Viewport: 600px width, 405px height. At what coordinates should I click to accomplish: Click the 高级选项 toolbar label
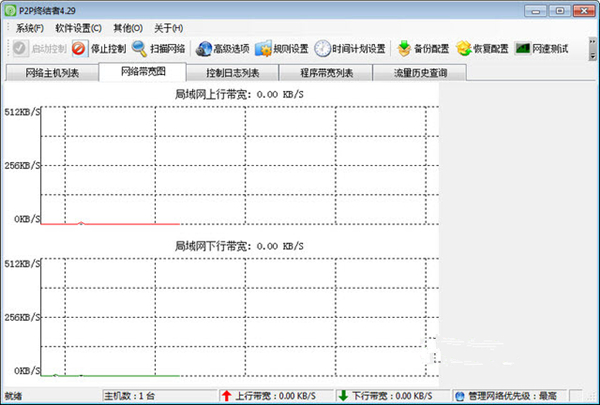pos(232,49)
